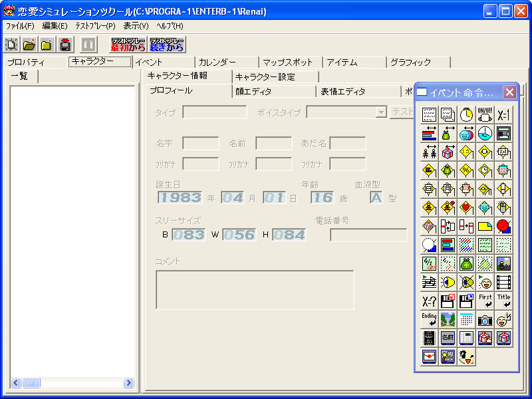
Task: Open the ファイル(F) menu
Action: (20, 26)
